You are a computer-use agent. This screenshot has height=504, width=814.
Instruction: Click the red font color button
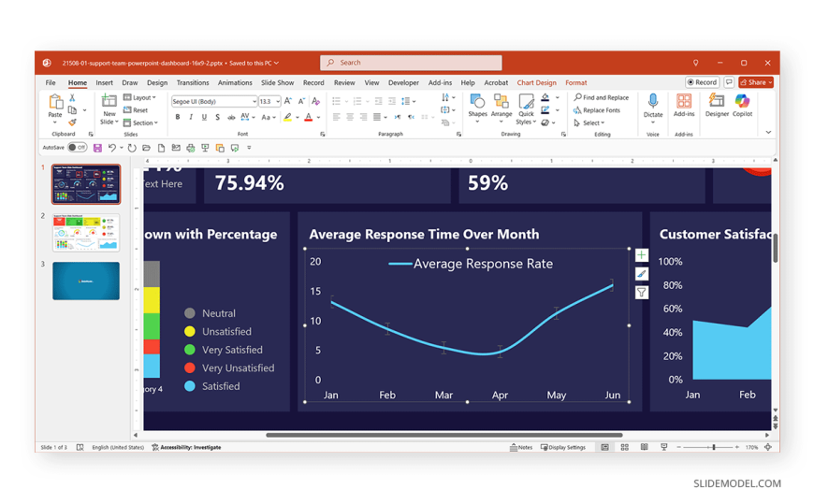pyautogui.click(x=309, y=117)
